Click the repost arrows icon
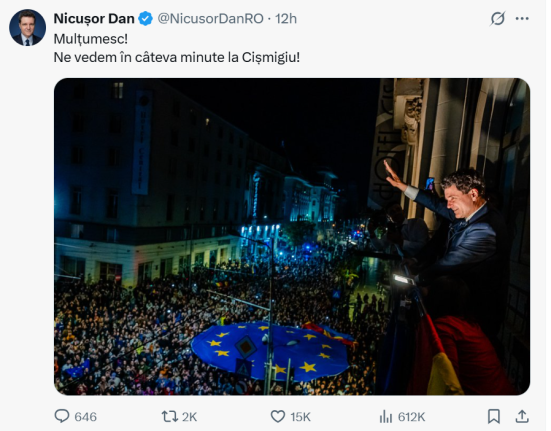 pos(169,417)
